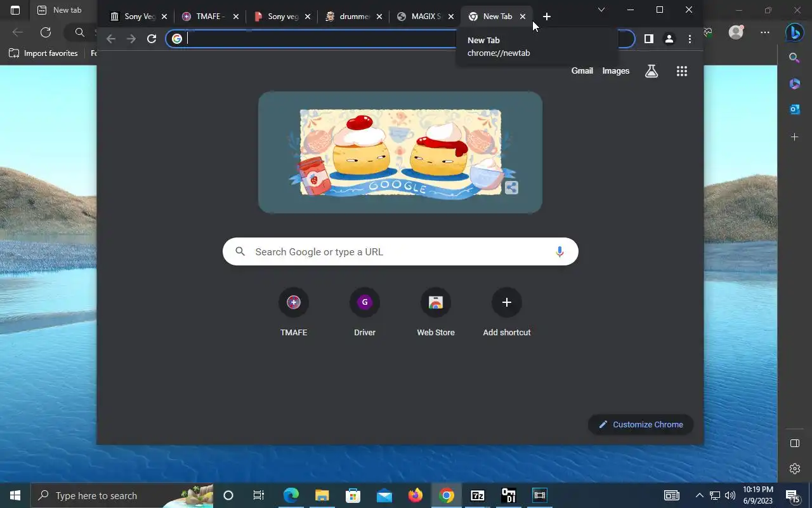Share the Google Doodle
Viewport: 812px width, 508px height.
pyautogui.click(x=511, y=187)
